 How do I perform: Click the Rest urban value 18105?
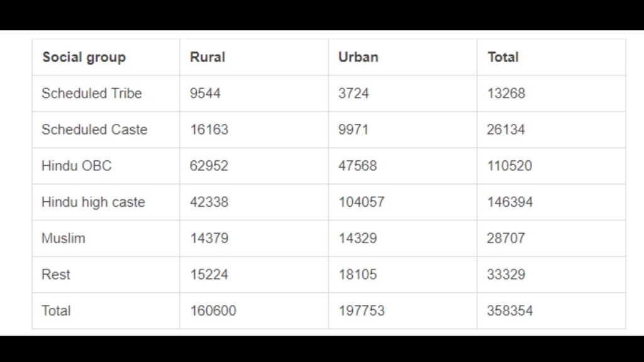357,275
